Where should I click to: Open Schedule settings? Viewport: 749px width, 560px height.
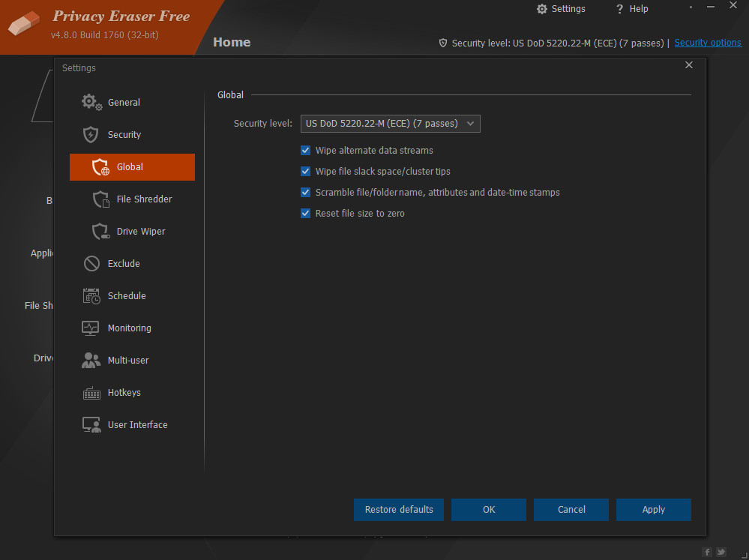coord(132,296)
